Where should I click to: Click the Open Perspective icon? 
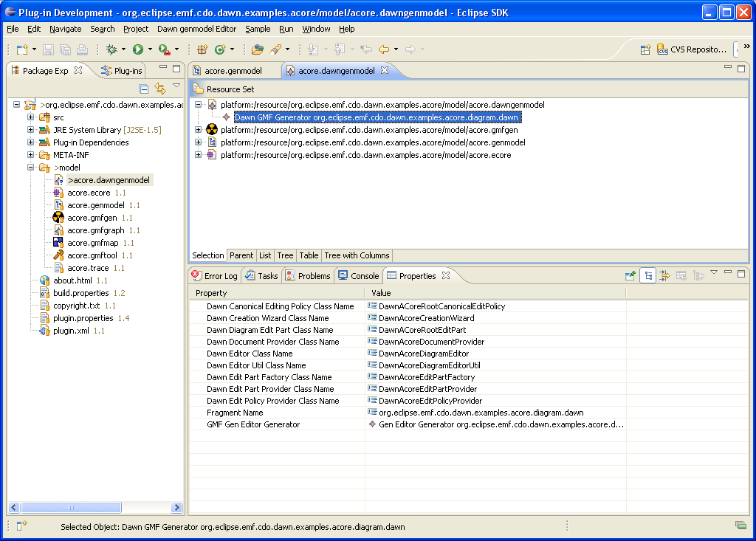pyautogui.click(x=645, y=49)
